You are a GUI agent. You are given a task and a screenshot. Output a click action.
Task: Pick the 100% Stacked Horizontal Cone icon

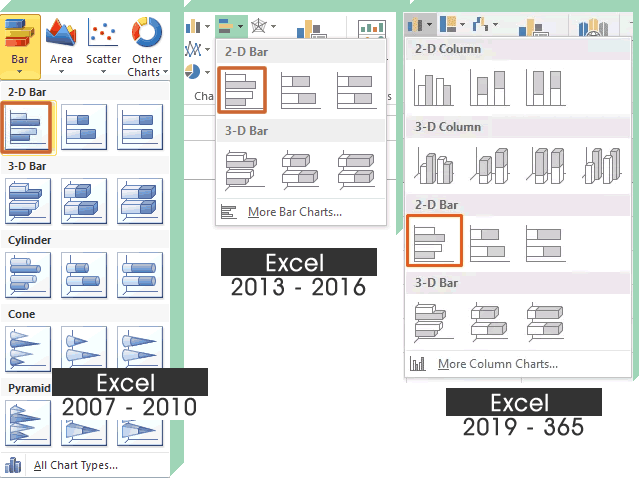click(138, 349)
